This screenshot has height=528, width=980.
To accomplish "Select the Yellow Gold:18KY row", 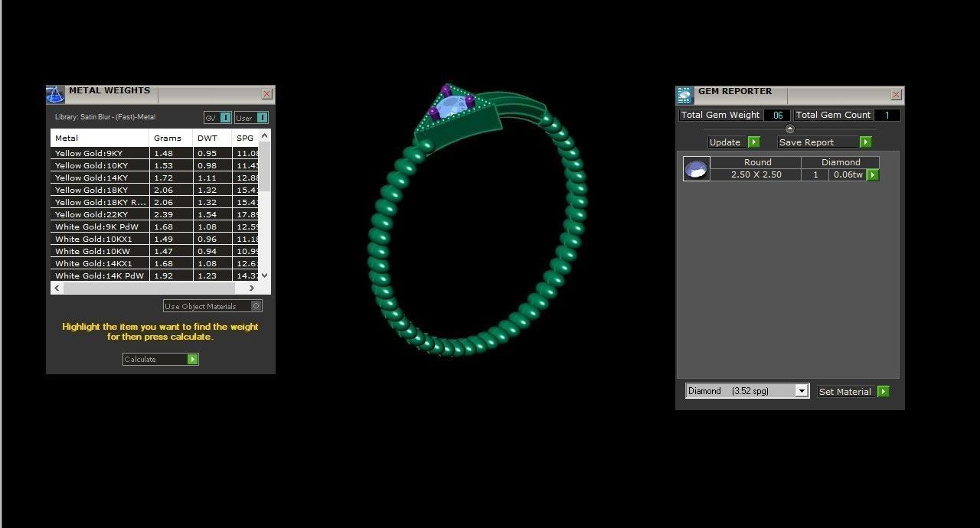I will point(155,190).
